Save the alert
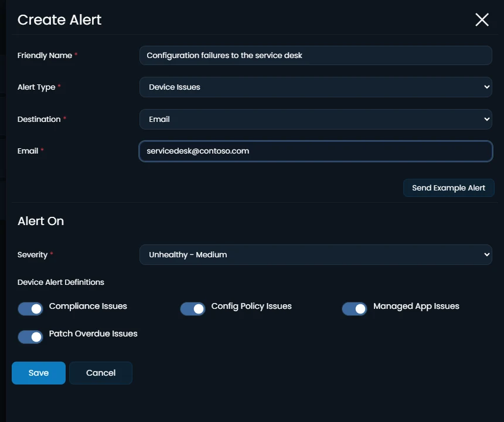This screenshot has width=504, height=422. (39, 373)
